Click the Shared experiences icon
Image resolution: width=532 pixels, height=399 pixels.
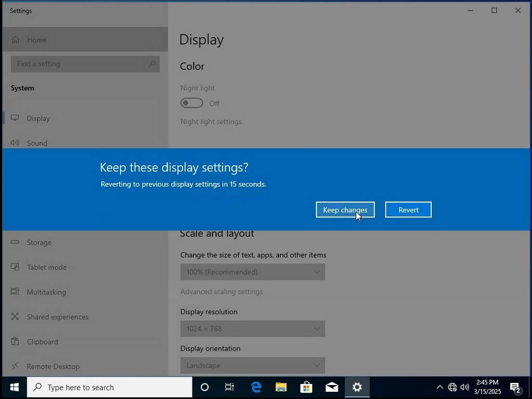(15, 316)
